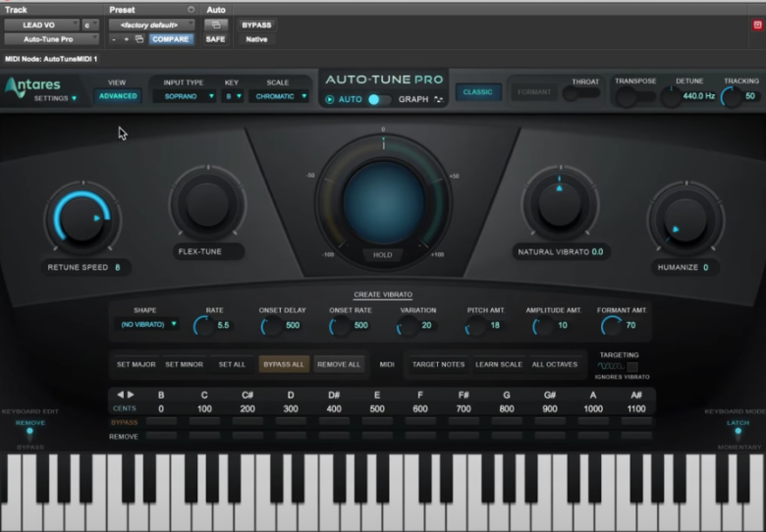This screenshot has width=766, height=532.
Task: Toggle bypass for note C#
Action: point(247,421)
